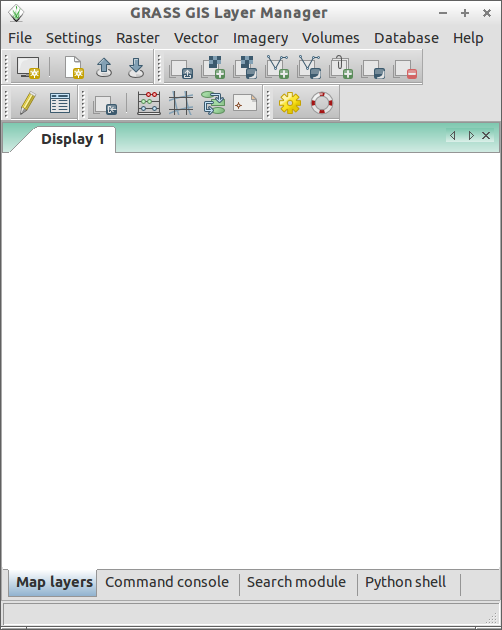Screen dimensions: 502x630
Task: Launch the graphical modeler
Action: point(213,103)
